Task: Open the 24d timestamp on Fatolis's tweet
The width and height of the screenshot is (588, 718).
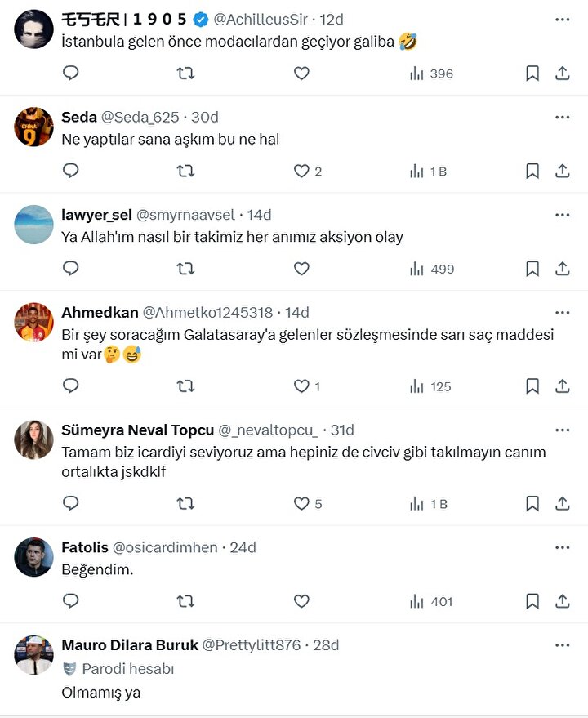Action: point(243,547)
